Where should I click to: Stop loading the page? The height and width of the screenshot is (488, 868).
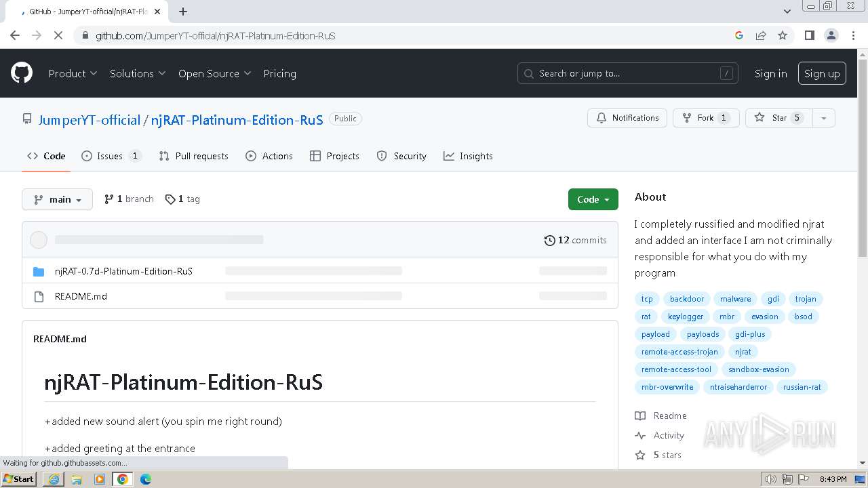click(58, 35)
